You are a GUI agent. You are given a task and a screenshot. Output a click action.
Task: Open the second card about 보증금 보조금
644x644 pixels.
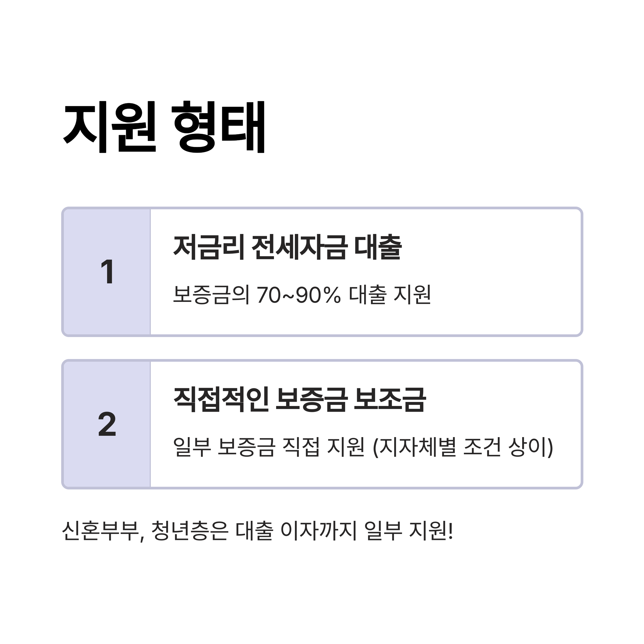322,424
